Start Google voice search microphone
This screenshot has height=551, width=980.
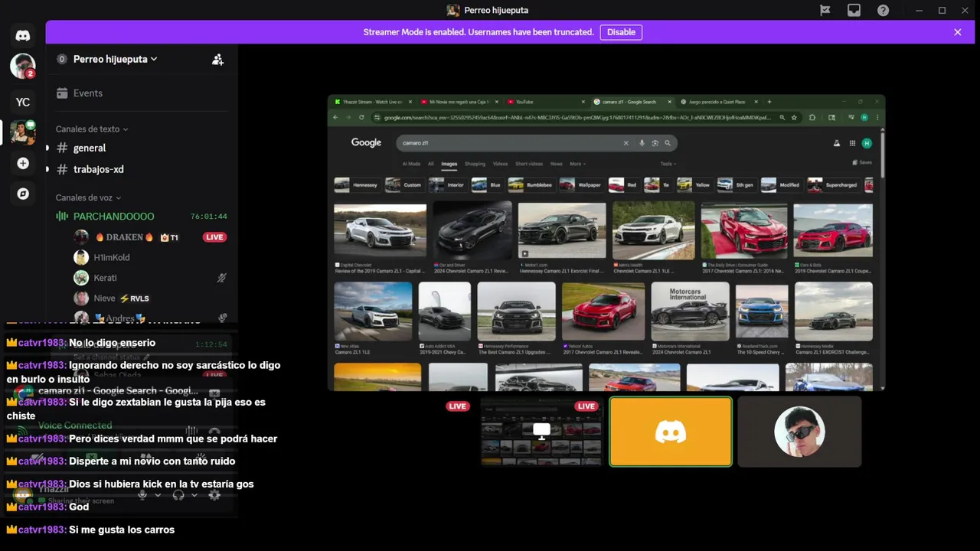[x=642, y=143]
